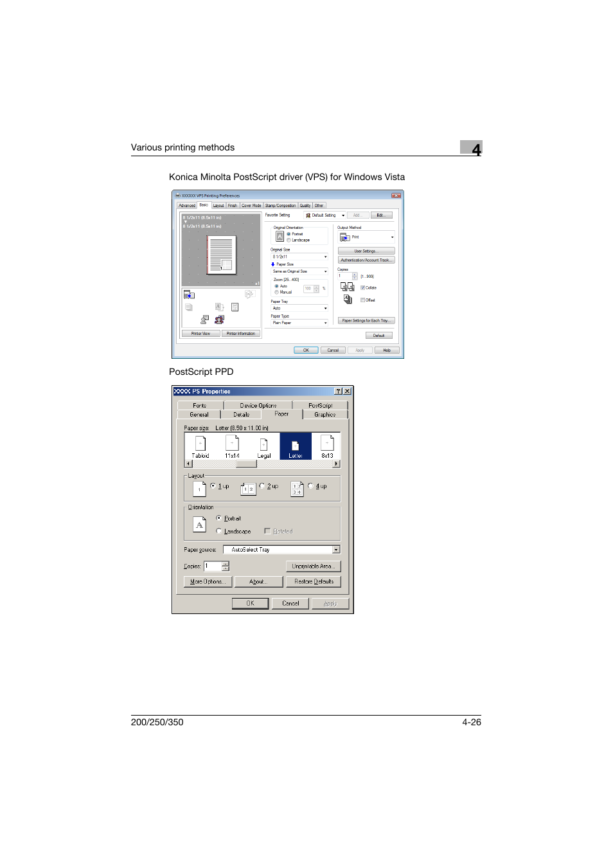This screenshot has width=613, height=868.
Task: Select the 2 up layout radio button
Action: pyautogui.click(x=262, y=485)
